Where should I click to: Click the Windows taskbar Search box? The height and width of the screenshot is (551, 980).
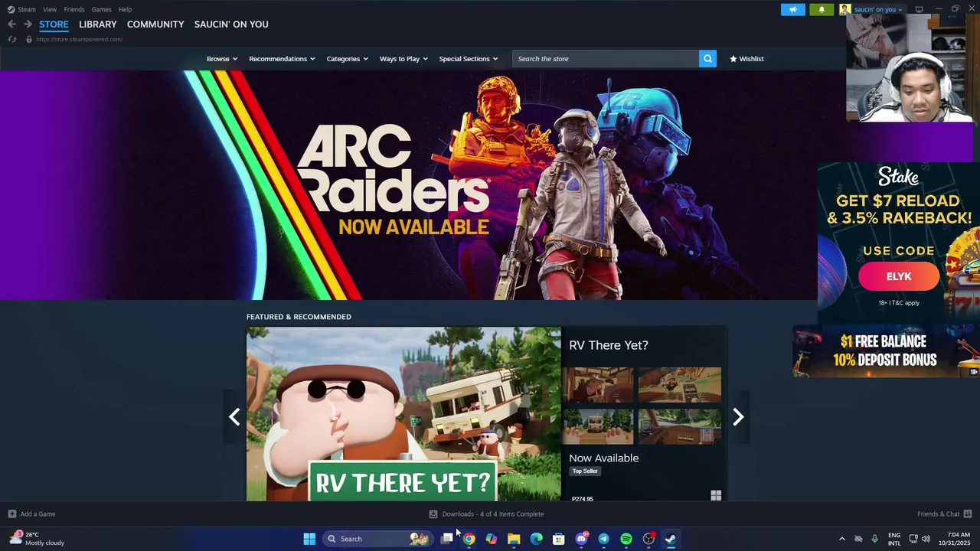(377, 539)
